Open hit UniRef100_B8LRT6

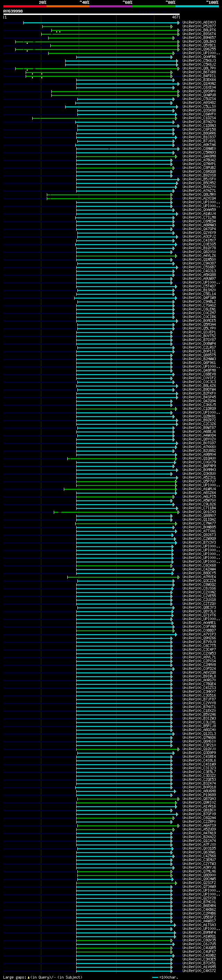[199, 30]
